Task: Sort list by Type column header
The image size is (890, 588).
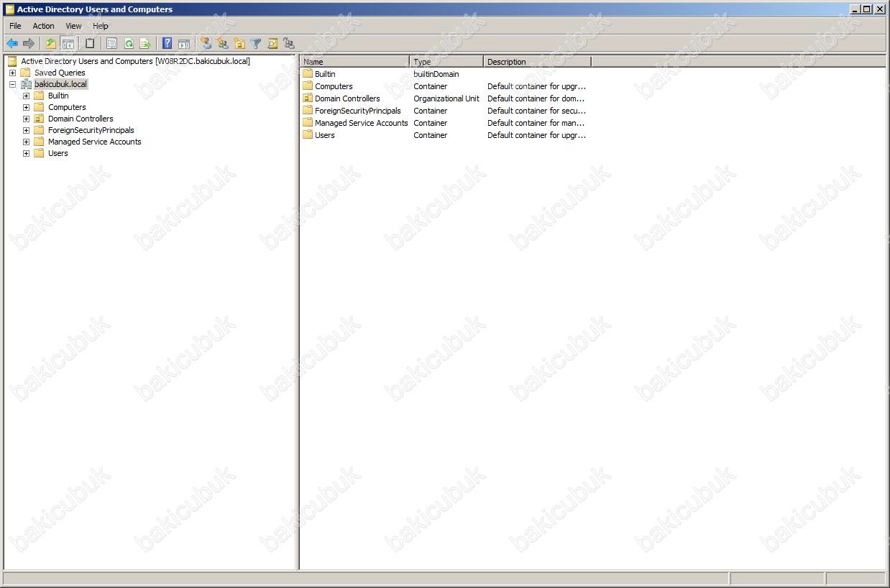Action: [x=446, y=62]
